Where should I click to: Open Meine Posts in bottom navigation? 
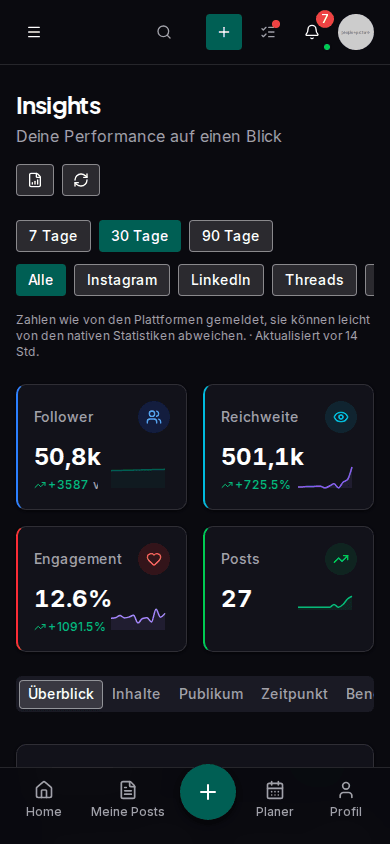pos(127,799)
